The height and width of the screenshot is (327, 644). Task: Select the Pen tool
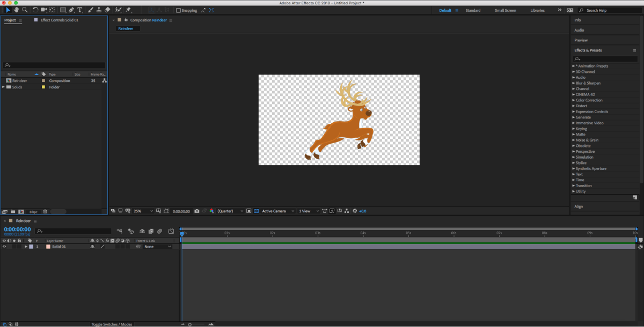click(71, 10)
